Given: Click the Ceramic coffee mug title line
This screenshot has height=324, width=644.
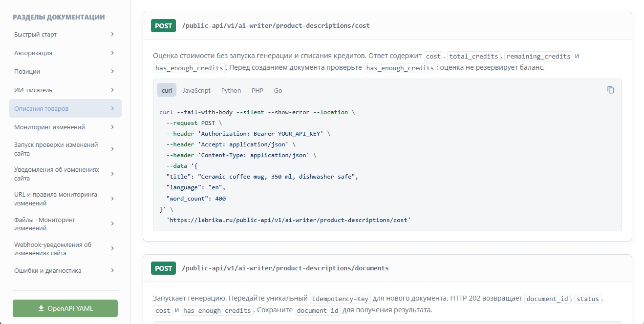Looking at the screenshot, I should tap(263, 177).
